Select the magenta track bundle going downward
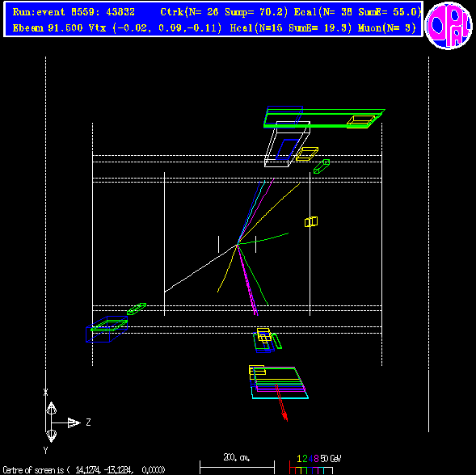 coord(247,280)
